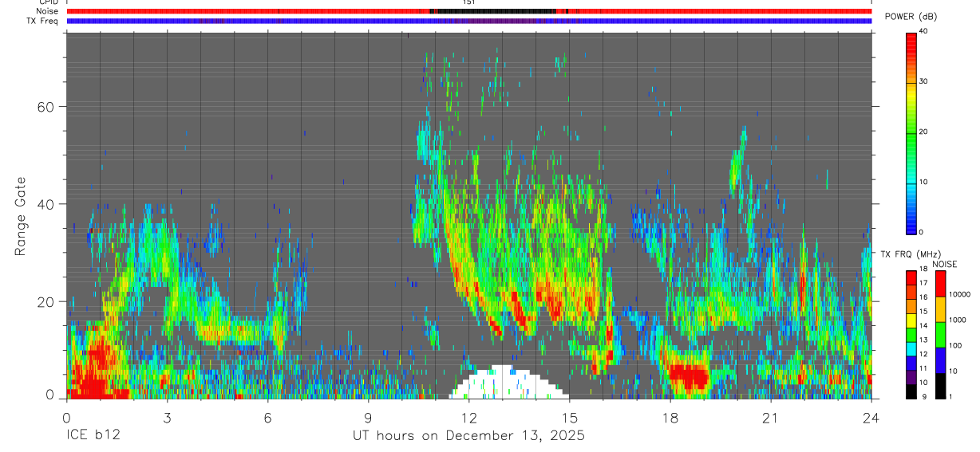Click the '40' label on POWER scale
This screenshot has width=980, height=452.
tap(923, 32)
